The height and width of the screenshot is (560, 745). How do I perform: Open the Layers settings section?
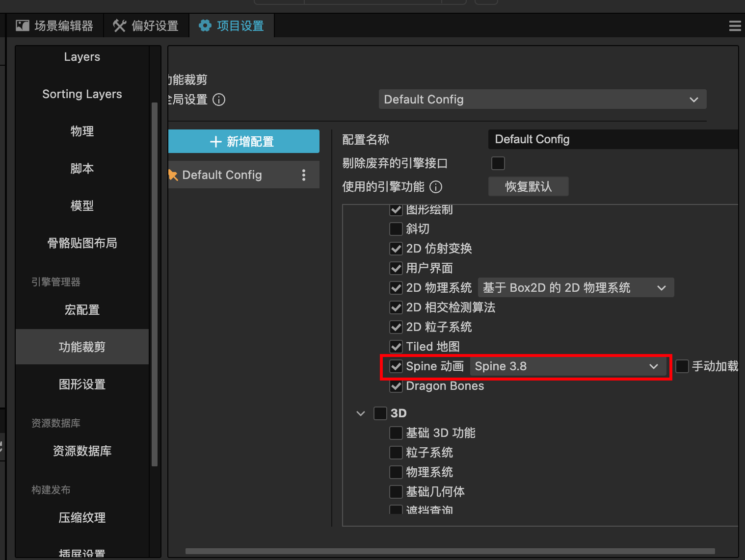click(x=82, y=57)
